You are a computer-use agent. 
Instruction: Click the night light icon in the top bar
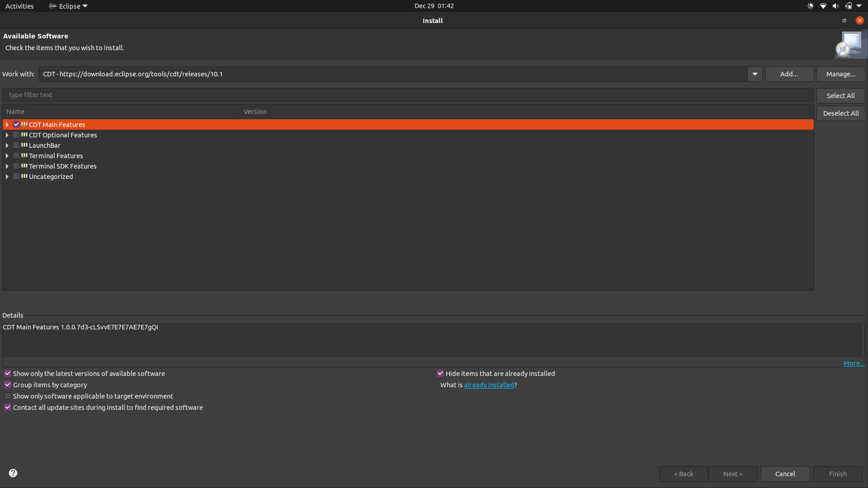811,6
